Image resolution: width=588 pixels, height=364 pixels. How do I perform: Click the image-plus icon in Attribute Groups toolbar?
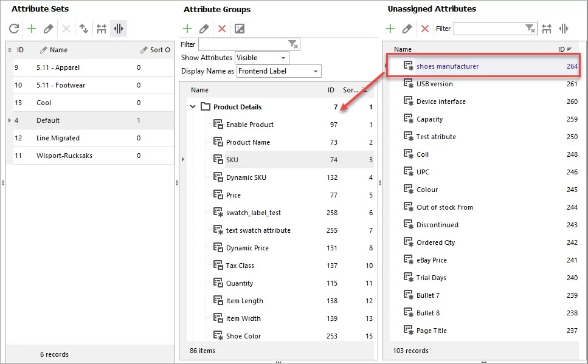(x=239, y=29)
